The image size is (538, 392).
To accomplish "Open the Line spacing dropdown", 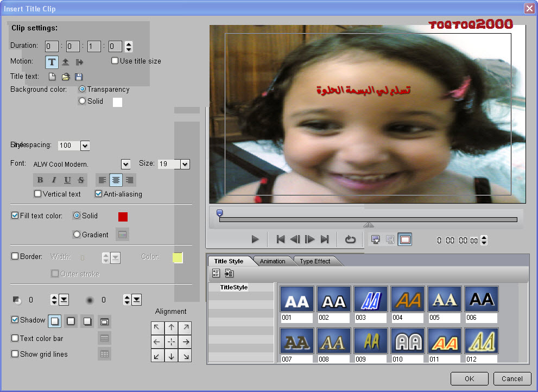I will (85, 146).
